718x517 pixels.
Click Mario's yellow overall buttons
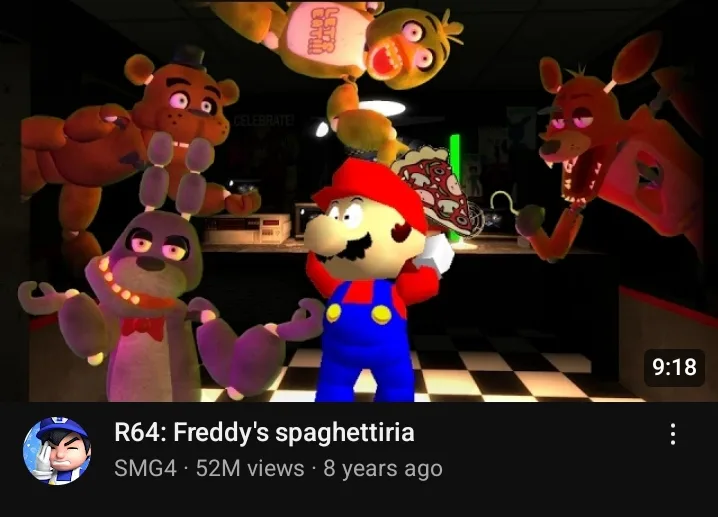tap(359, 314)
